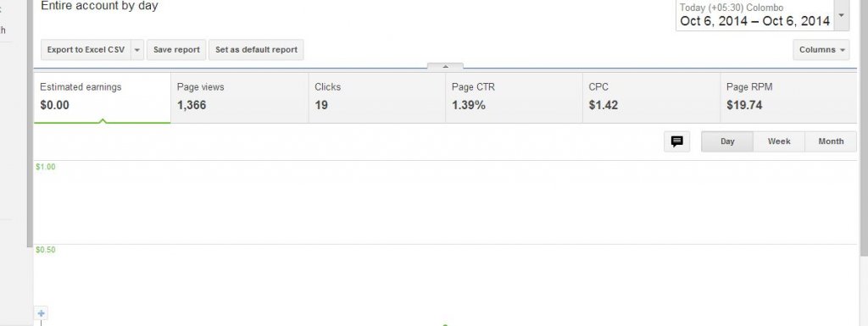Select the Page views metric tab
The height and width of the screenshot is (326, 868).
pos(239,98)
